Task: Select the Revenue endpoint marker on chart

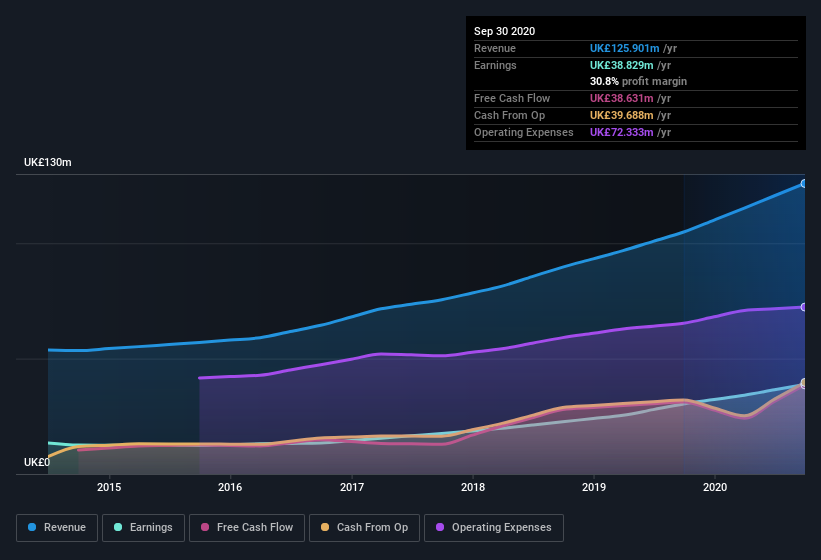Action: [x=804, y=184]
